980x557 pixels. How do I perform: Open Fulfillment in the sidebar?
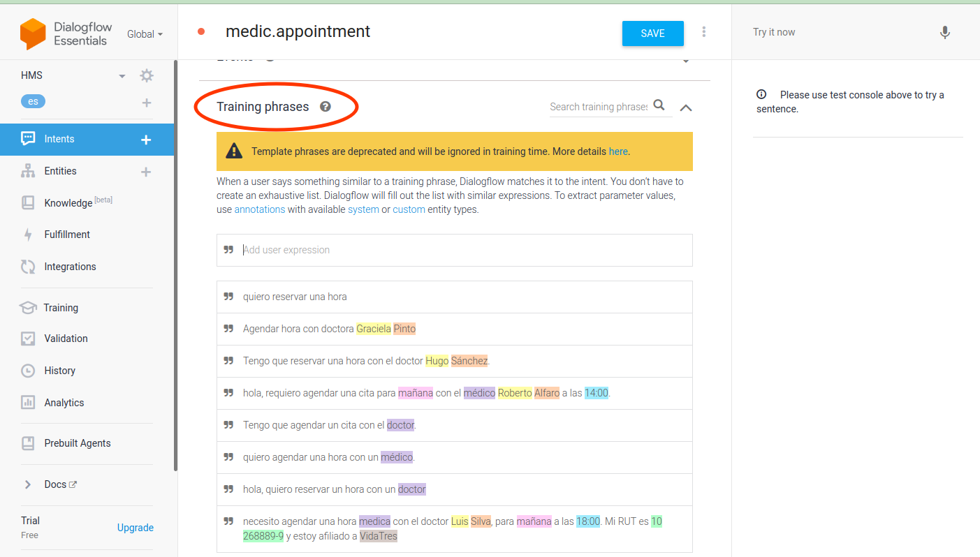(x=67, y=235)
